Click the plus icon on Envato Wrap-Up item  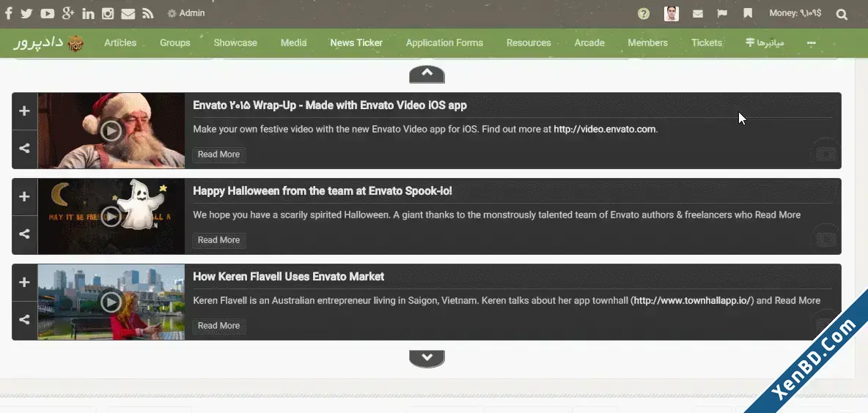[24, 111]
